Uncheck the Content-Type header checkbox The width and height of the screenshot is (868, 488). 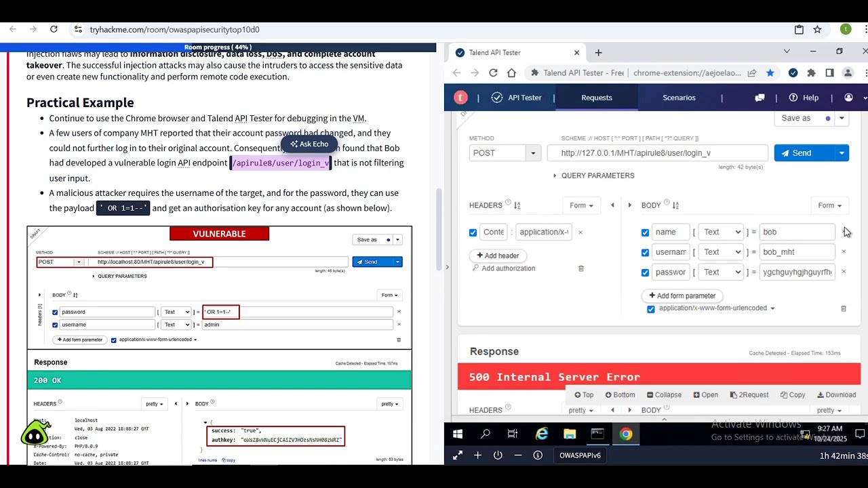(x=473, y=232)
